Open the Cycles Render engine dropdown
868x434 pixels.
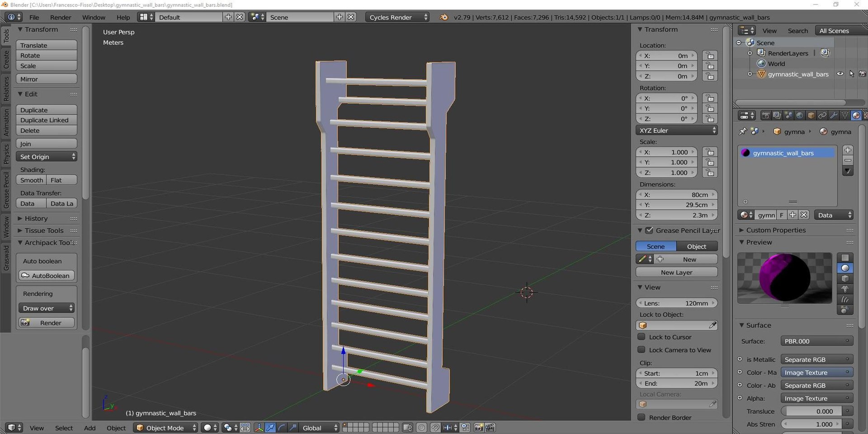[397, 17]
